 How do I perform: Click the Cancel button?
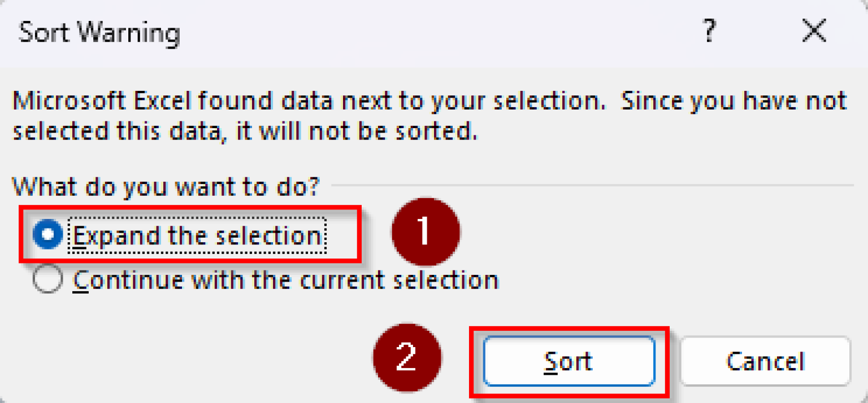coord(765,361)
